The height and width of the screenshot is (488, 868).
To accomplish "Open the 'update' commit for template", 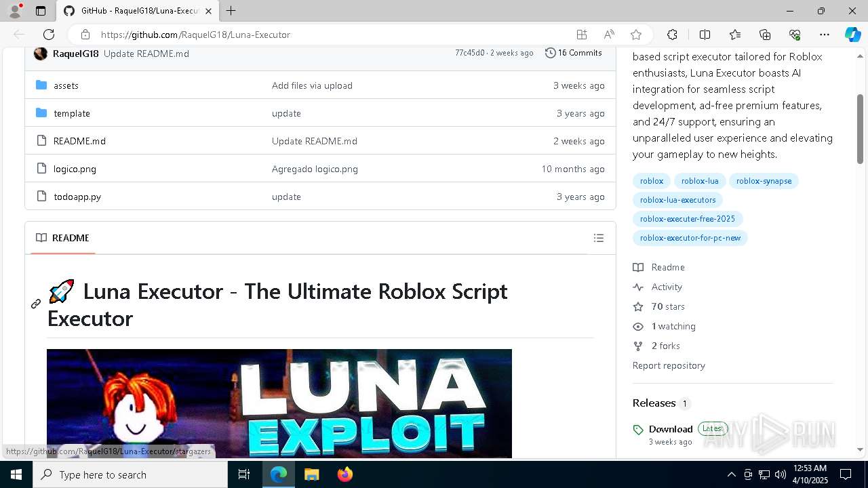I will pyautogui.click(x=286, y=113).
